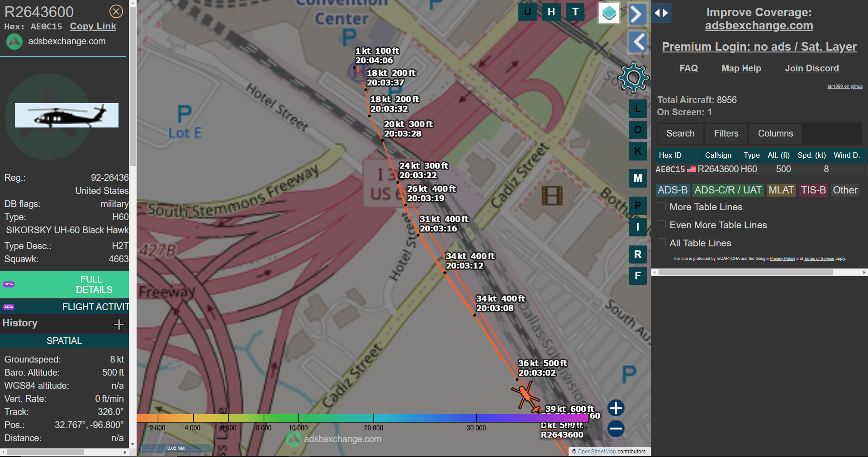
Task: Open OpenStreetMap attribution link
Action: tap(597, 452)
